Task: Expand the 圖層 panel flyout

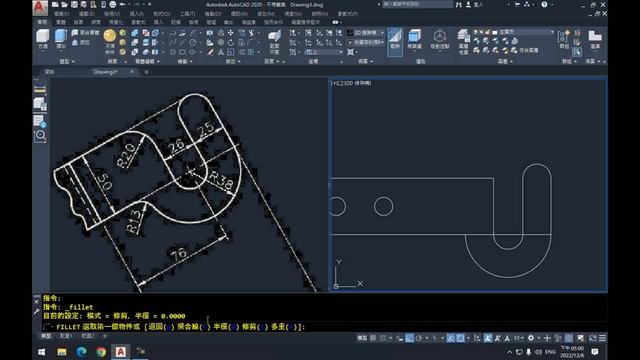Action: [x=505, y=62]
